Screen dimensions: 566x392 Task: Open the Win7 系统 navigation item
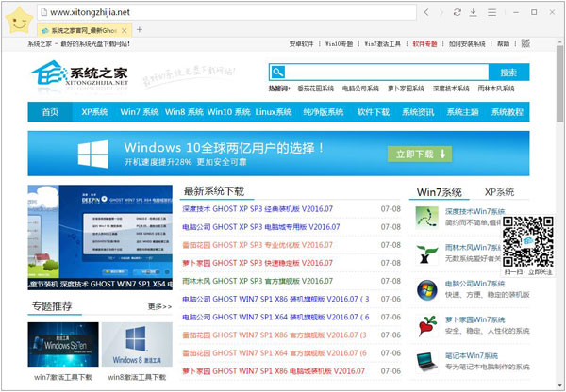point(140,112)
